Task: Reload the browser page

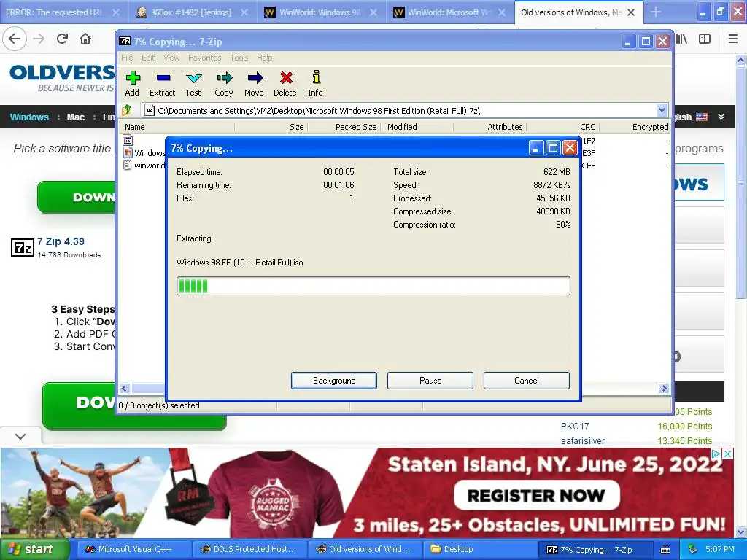Action: (x=62, y=39)
